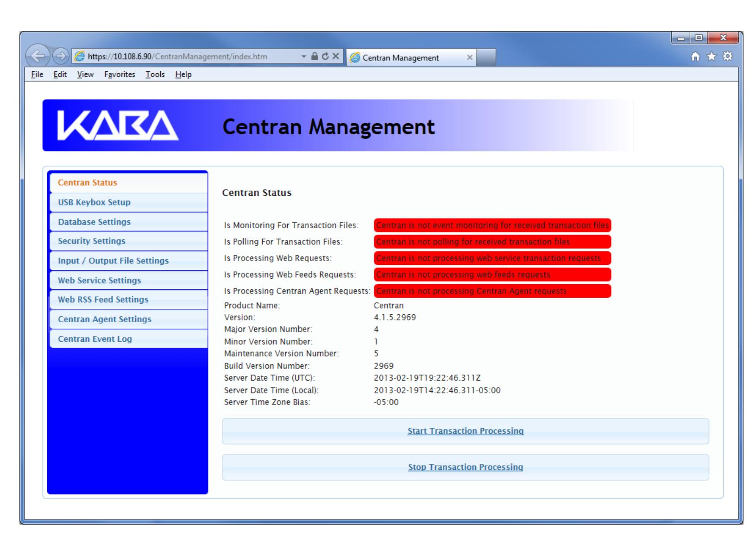
Task: Open the browser Tools gear icon
Action: (729, 56)
